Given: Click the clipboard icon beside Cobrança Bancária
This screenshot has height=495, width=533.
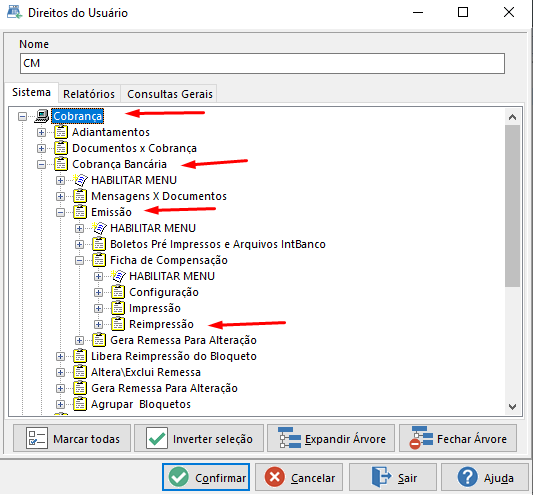Looking at the screenshot, I should point(61,164).
